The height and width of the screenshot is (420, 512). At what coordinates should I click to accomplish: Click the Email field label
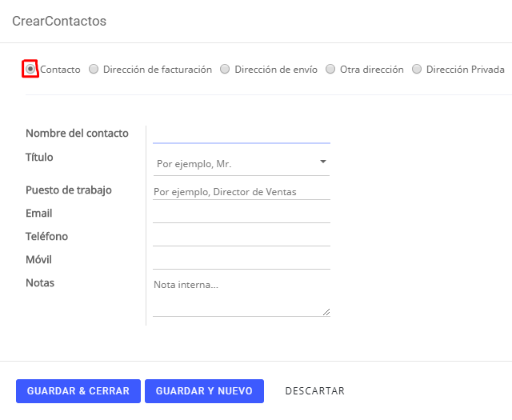(x=39, y=214)
